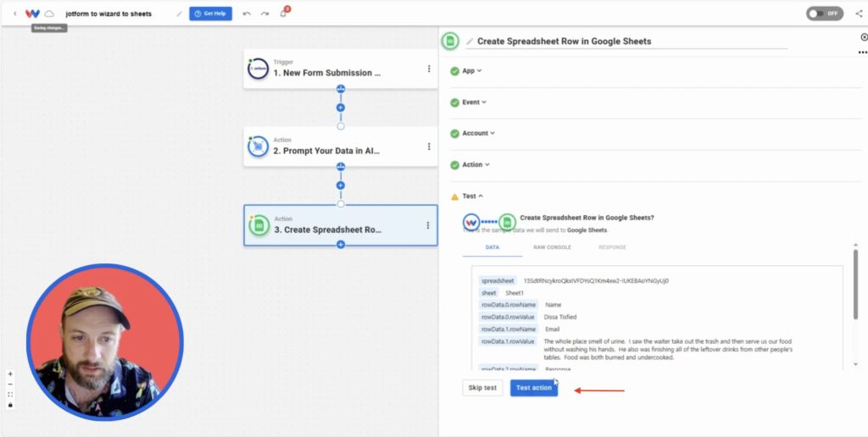Close the step configuration panel

click(864, 37)
